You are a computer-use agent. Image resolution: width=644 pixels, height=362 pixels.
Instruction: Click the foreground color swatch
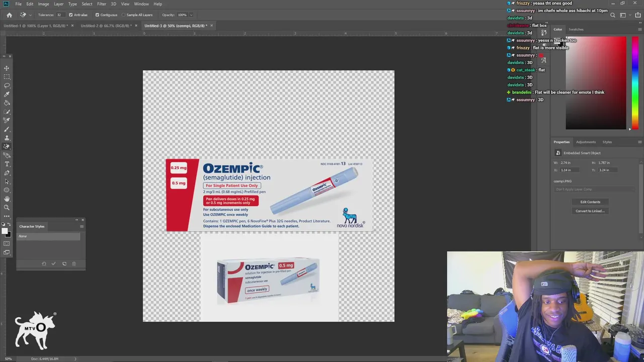point(5,231)
